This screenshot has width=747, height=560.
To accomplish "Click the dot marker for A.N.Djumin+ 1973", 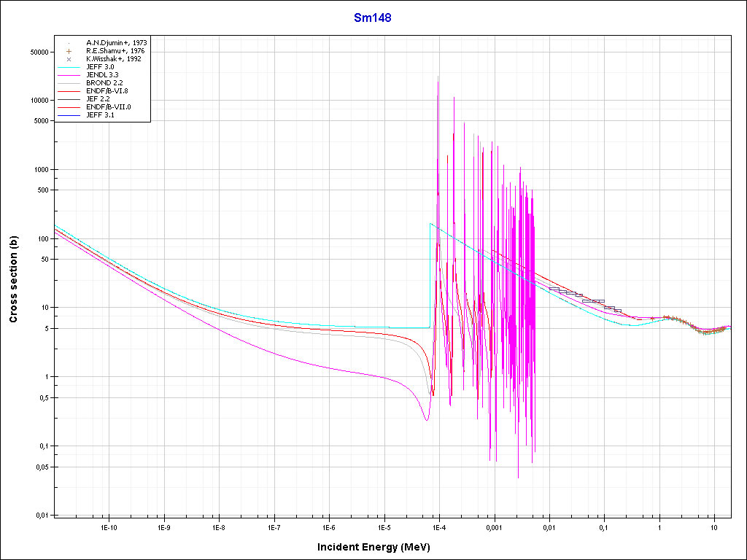I will tap(69, 43).
